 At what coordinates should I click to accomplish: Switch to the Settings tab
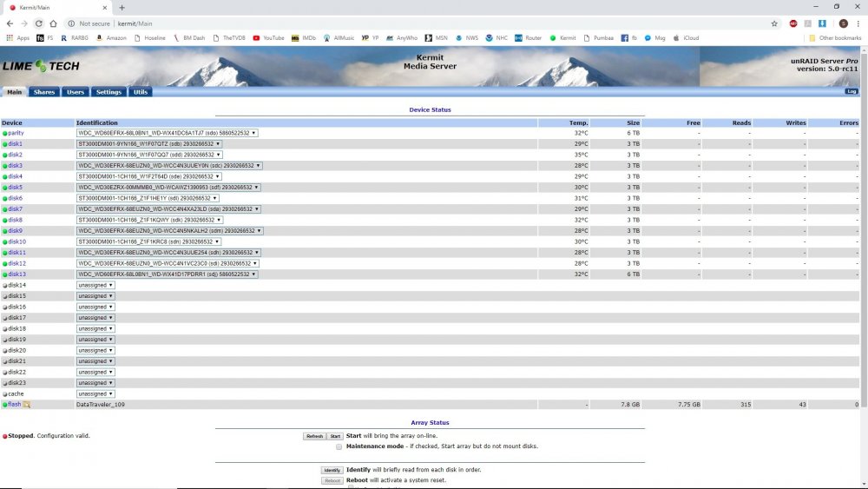pos(108,92)
